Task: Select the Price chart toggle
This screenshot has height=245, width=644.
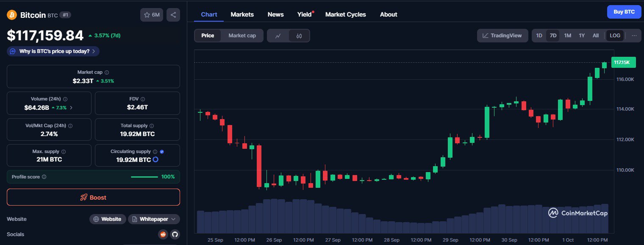Action: 208,36
